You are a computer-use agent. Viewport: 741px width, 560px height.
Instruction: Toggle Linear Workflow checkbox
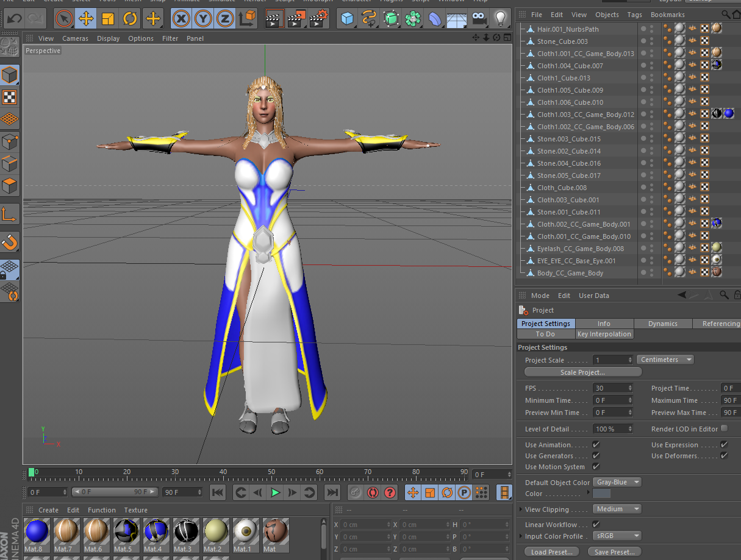[596, 524]
